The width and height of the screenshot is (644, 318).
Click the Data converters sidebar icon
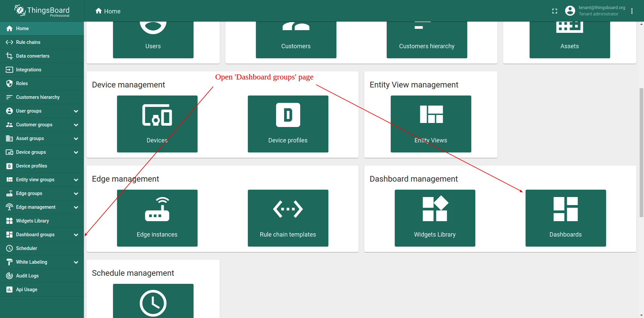[x=9, y=56]
